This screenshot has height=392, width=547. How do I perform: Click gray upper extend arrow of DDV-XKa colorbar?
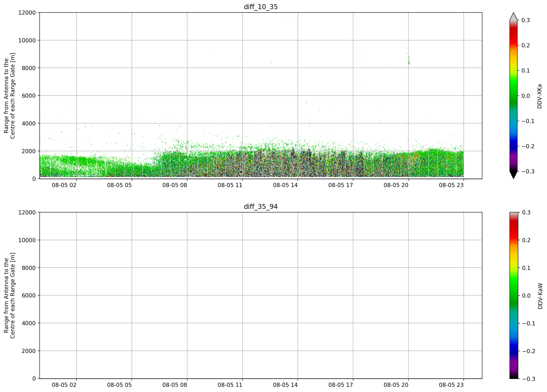point(513,16)
